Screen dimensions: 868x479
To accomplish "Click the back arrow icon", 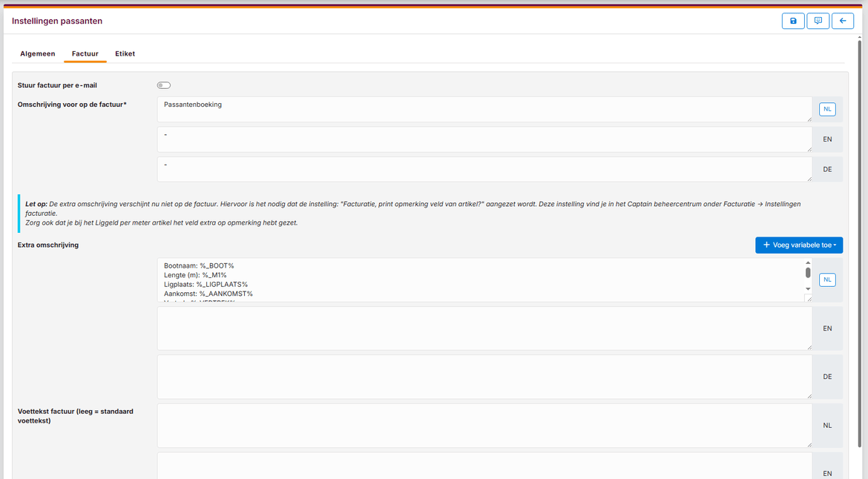I will [x=842, y=21].
